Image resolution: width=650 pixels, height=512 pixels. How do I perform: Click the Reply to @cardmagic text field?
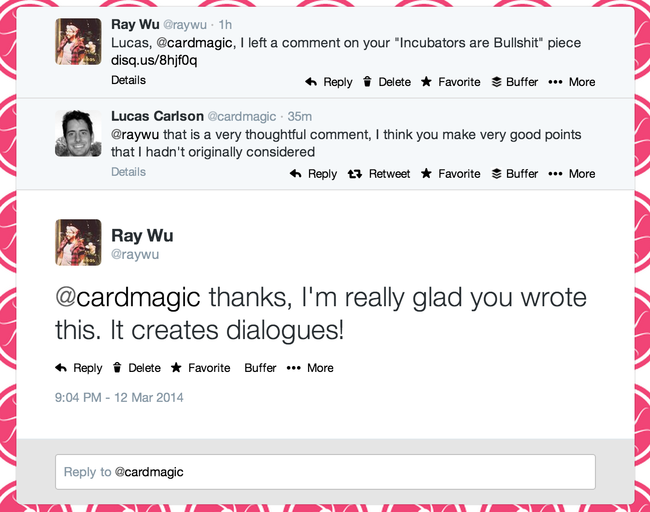coord(325,472)
